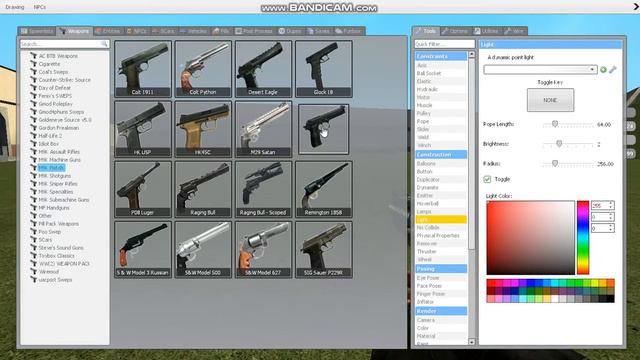Open the NPCs menu in top bar
Image resolution: width=640 pixels, height=360 pixels.
[40, 7]
